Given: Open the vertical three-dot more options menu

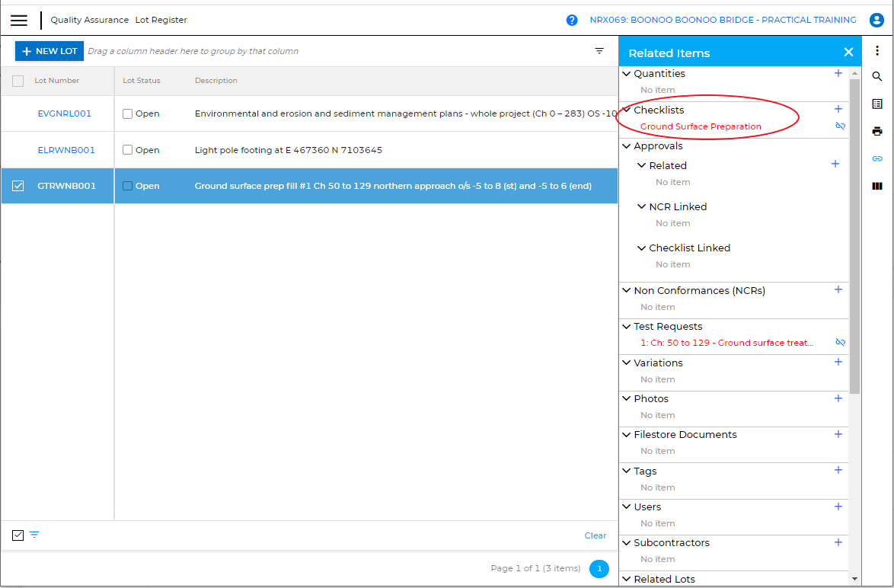Looking at the screenshot, I should click(x=877, y=51).
